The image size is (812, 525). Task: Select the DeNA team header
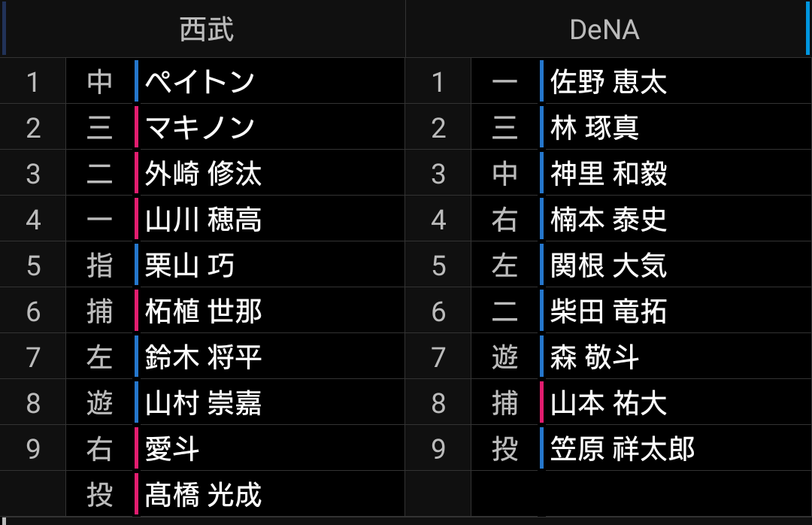(x=604, y=29)
